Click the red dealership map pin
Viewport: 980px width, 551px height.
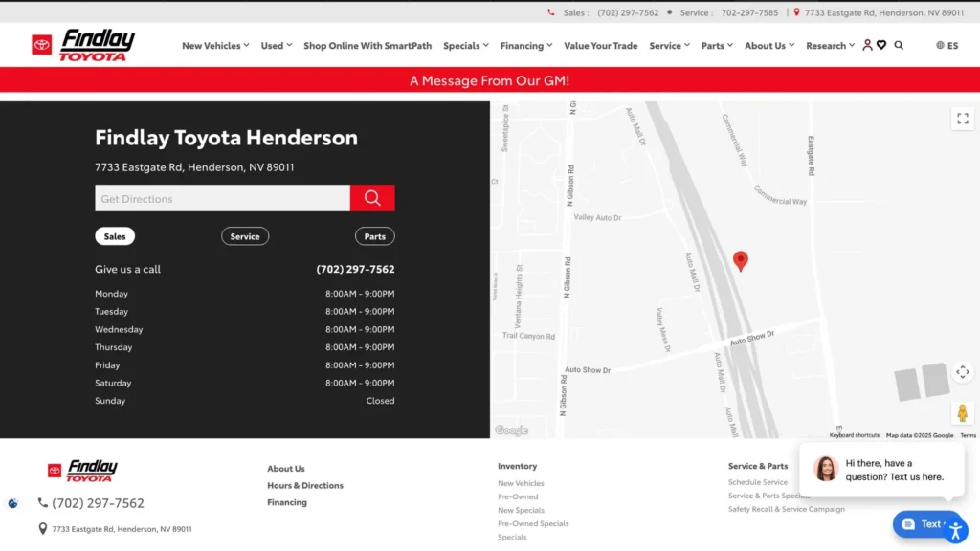741,260
